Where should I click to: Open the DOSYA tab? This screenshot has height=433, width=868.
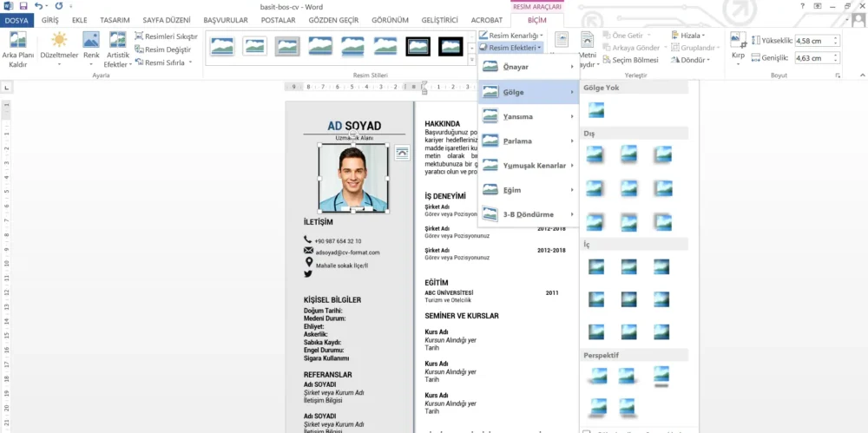coord(16,20)
